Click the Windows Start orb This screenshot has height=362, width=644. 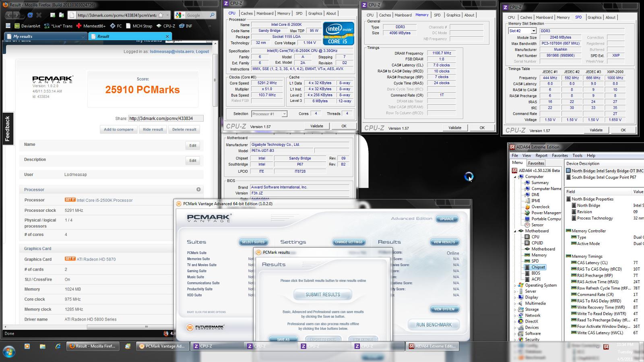pyautogui.click(x=9, y=352)
